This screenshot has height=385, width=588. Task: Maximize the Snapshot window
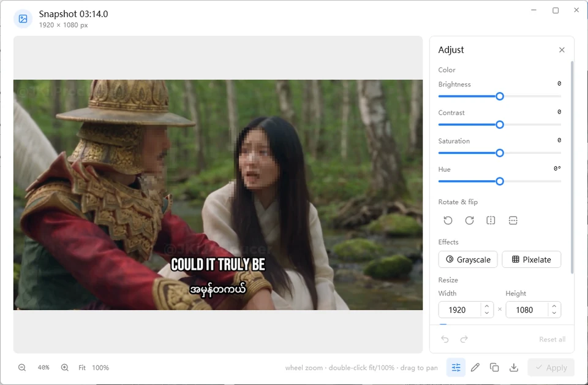[556, 10]
